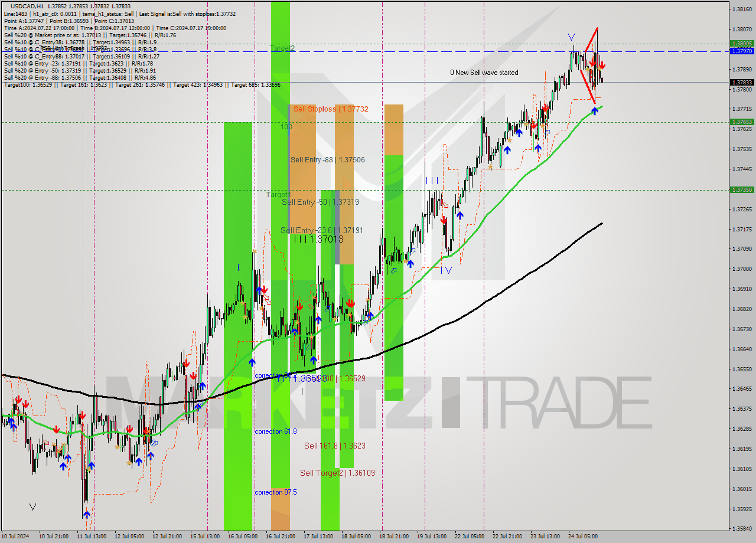Click the '15 Jul 13:00' time label

(205, 537)
